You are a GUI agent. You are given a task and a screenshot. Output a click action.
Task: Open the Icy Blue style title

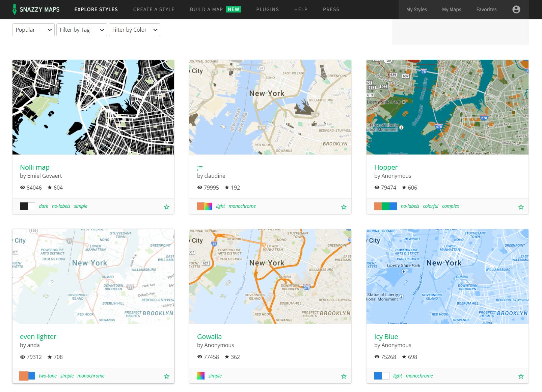tap(386, 337)
